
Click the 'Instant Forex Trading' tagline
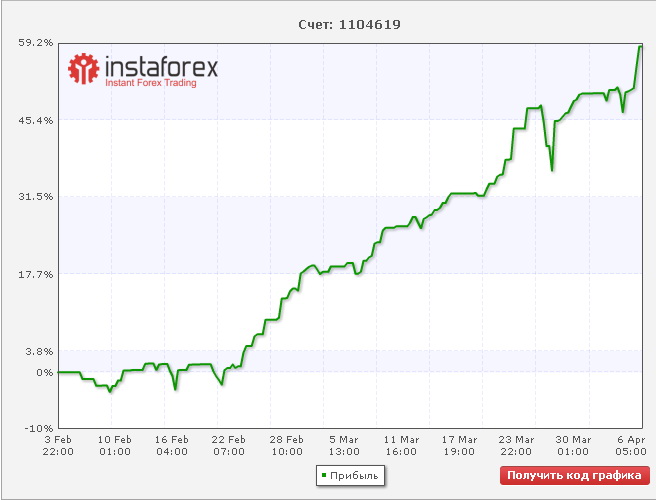151,83
